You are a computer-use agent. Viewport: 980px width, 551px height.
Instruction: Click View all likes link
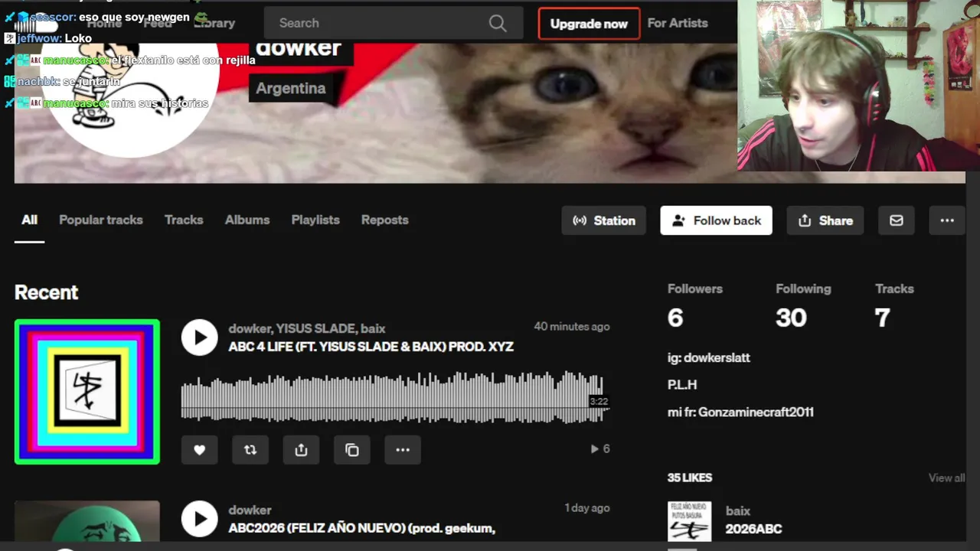(946, 478)
